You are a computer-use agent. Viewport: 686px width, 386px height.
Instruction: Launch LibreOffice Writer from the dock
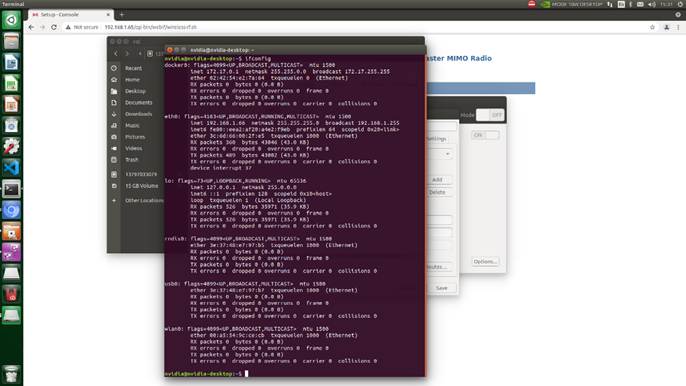pos(11,63)
